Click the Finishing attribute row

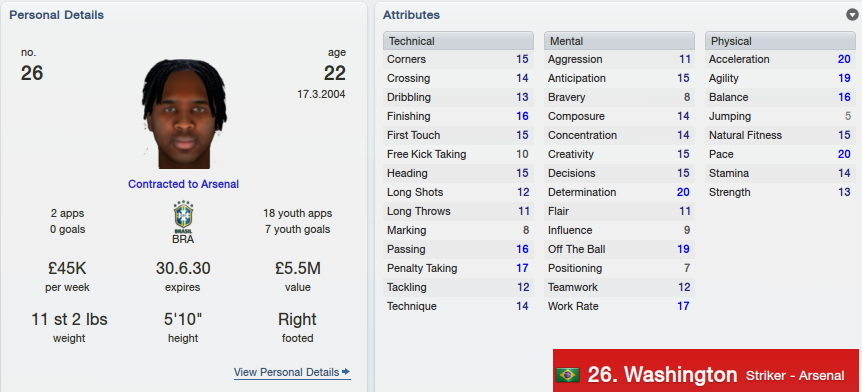pyautogui.click(x=458, y=116)
